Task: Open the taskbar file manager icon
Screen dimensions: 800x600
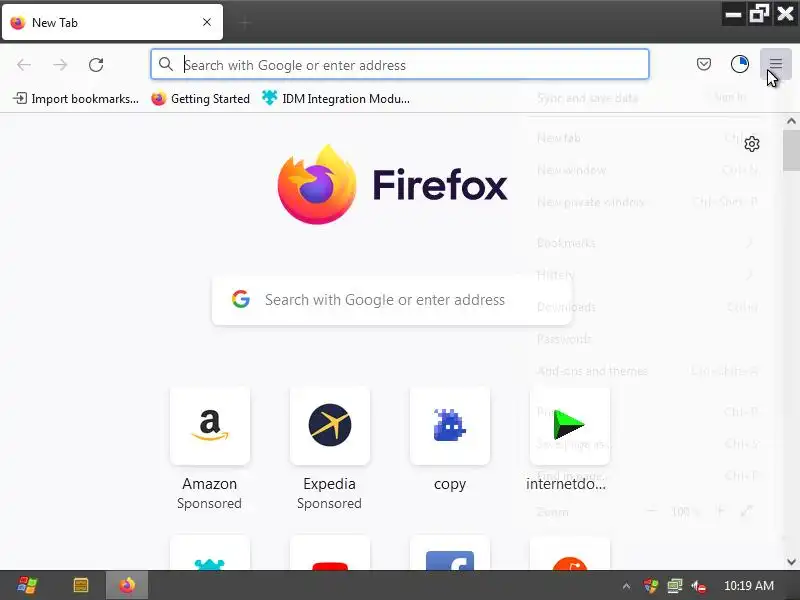Action: 81,585
